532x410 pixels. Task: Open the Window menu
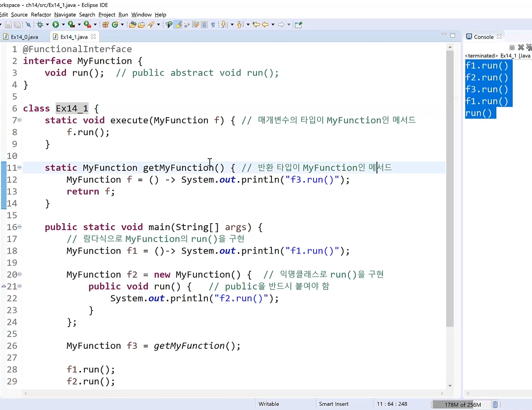coord(141,14)
